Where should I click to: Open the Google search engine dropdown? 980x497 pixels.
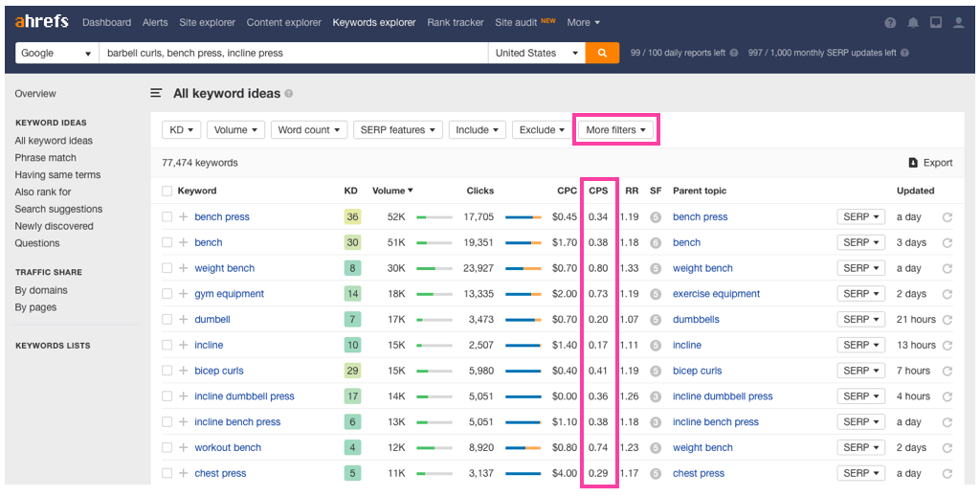(56, 53)
